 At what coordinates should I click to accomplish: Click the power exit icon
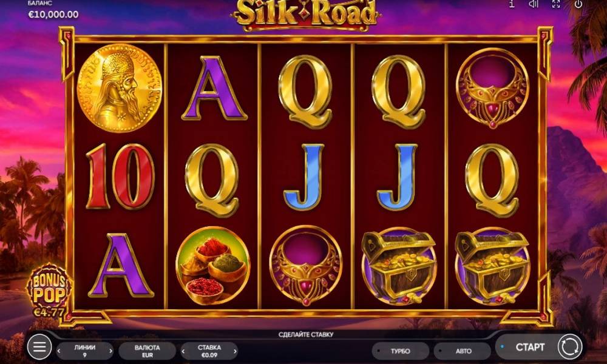tap(578, 4)
